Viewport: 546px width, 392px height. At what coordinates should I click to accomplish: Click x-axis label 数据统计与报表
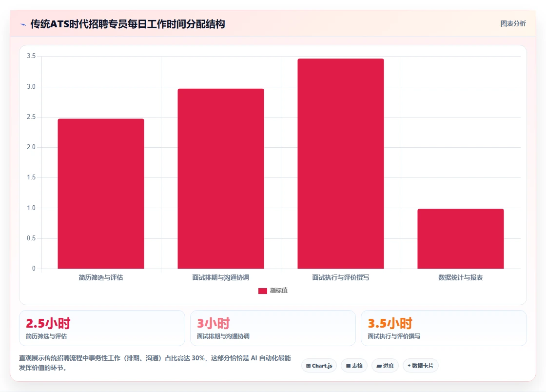(x=460, y=277)
